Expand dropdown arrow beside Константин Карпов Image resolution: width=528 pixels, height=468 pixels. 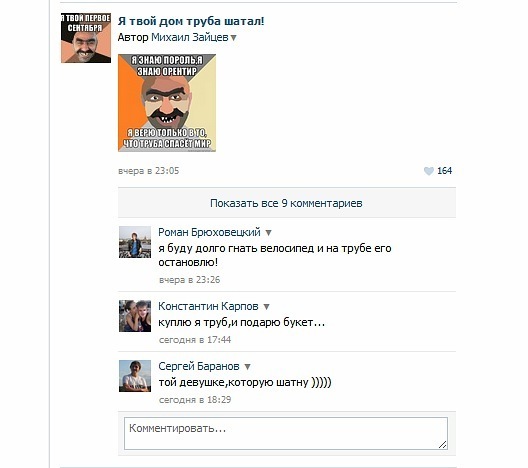click(266, 307)
